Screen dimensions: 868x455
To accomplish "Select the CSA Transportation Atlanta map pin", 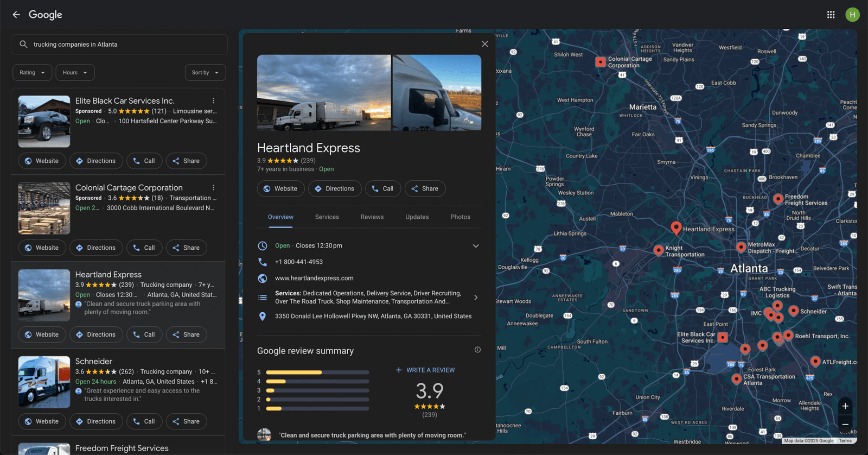I will click(736, 378).
